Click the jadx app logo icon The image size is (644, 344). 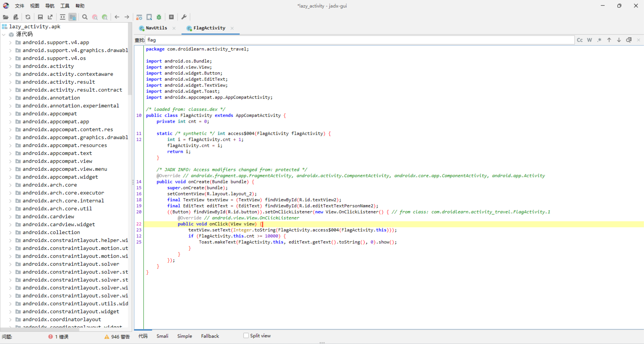click(6, 6)
